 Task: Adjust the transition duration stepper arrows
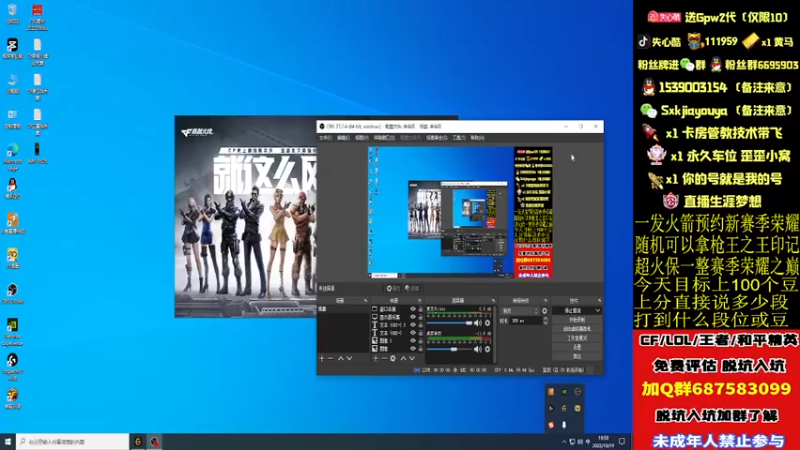tap(545, 321)
